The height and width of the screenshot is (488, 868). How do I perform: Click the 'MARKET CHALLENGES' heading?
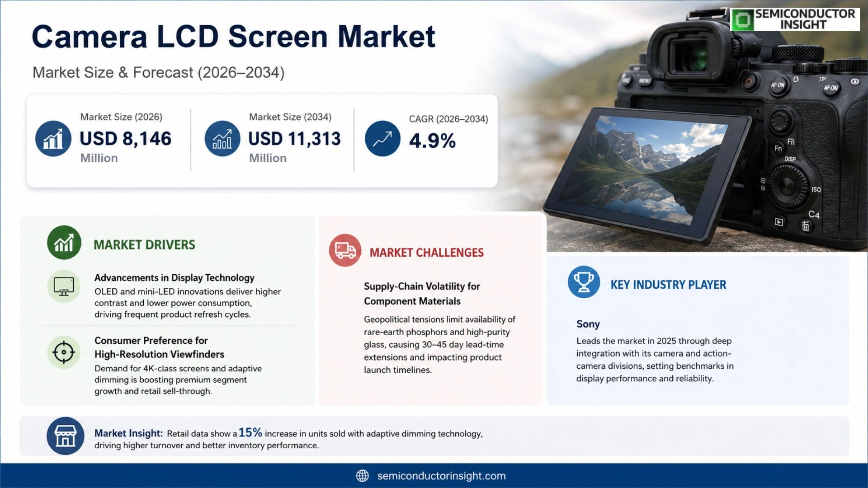(427, 253)
